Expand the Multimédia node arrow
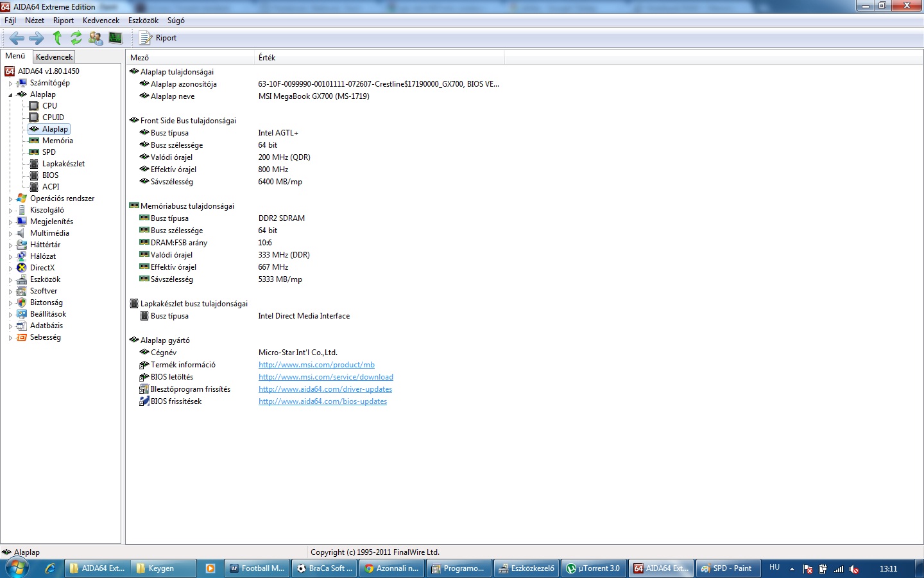Screen dimensions: 924x578 pyautogui.click(x=10, y=234)
